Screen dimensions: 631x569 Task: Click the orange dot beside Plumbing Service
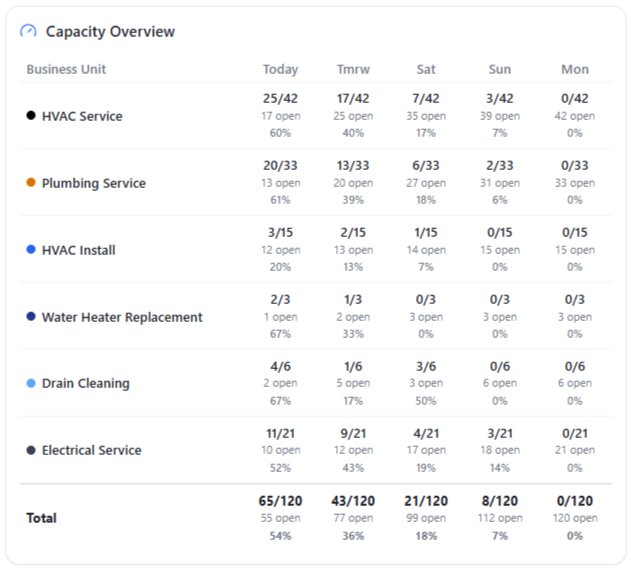coord(31,183)
